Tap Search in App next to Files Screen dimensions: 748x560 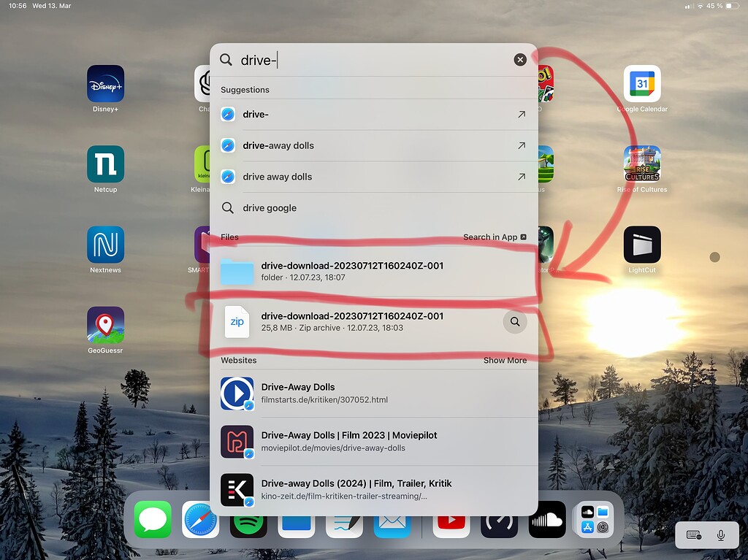click(494, 237)
